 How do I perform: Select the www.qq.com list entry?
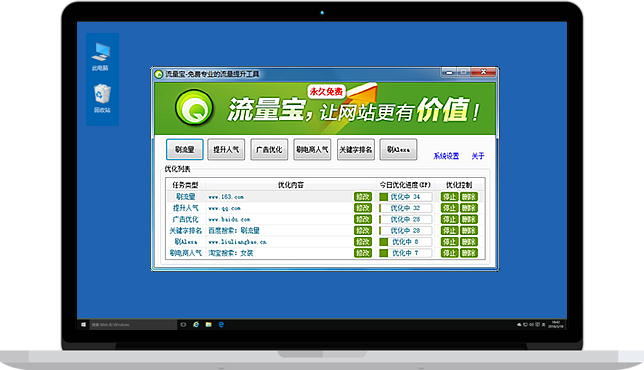pos(224,208)
